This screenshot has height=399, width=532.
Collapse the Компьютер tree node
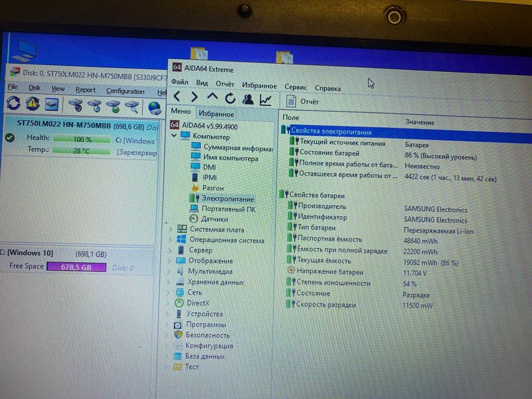174,136
